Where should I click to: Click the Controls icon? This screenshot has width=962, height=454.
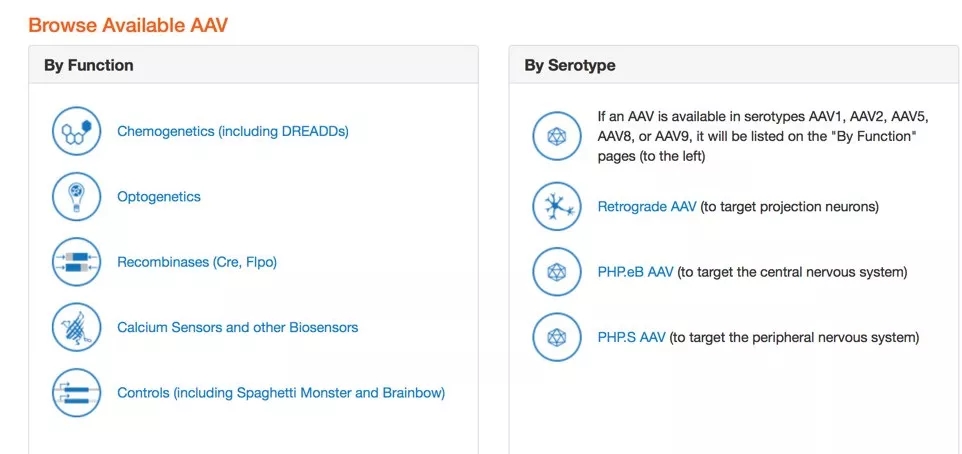click(x=77, y=393)
